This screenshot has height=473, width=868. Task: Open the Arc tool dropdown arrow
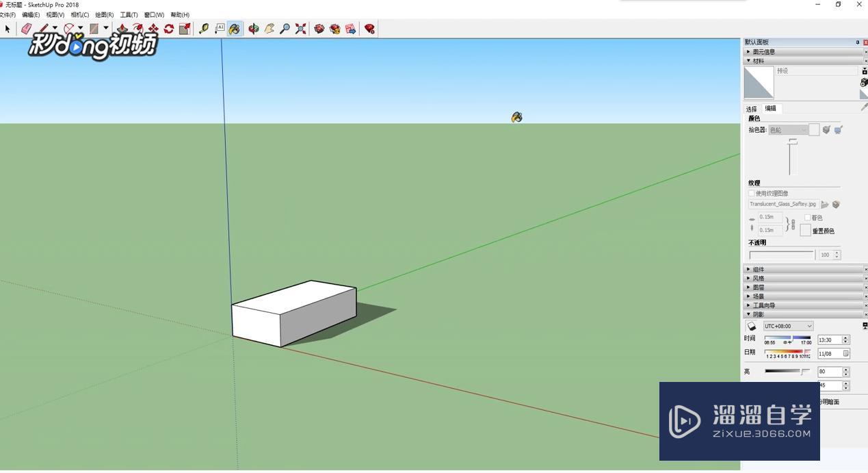(x=80, y=29)
